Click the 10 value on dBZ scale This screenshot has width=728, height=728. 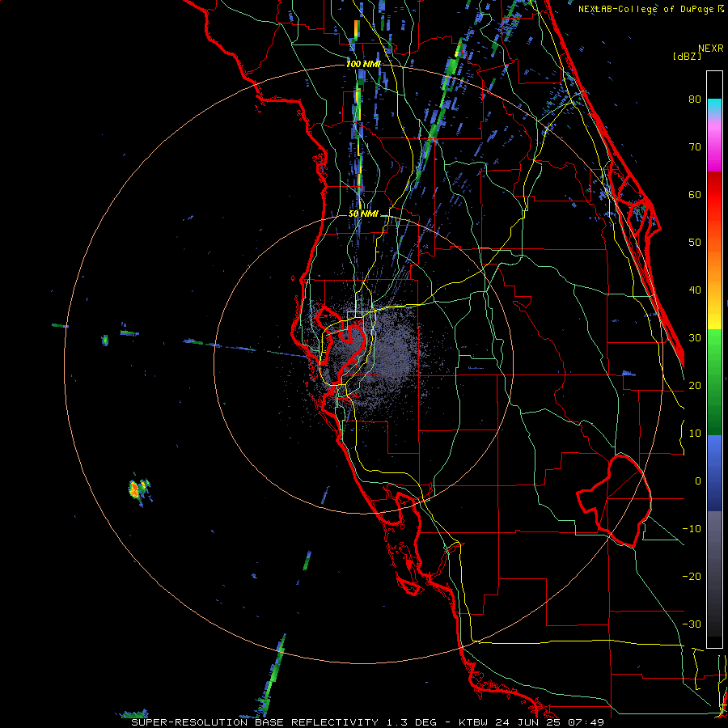695,434
